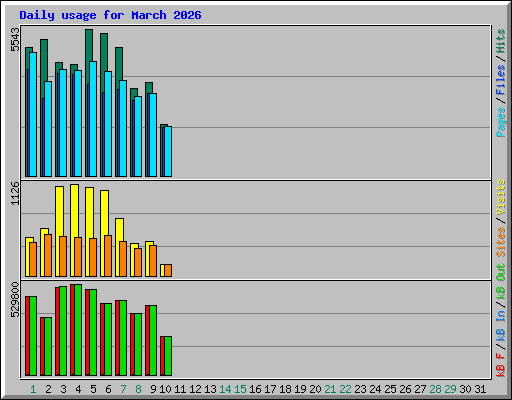
Task: Click the green kB Out bar for day 9
Action: 153,341
